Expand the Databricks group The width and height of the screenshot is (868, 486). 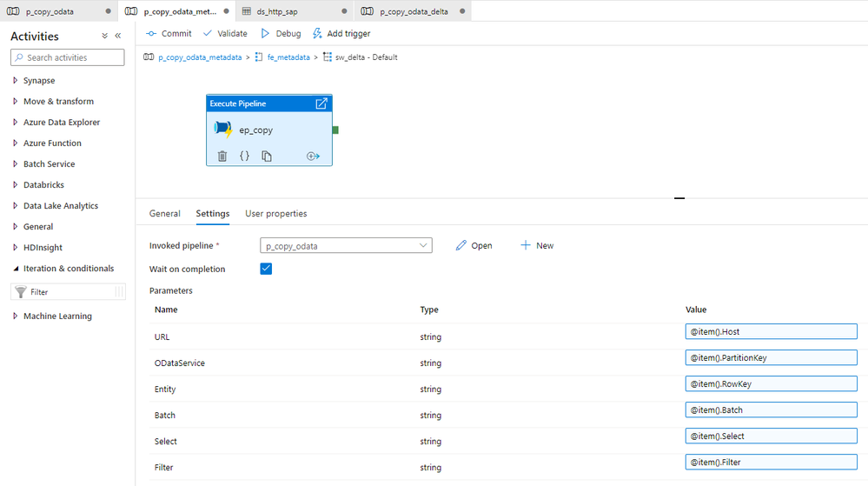[x=15, y=185]
